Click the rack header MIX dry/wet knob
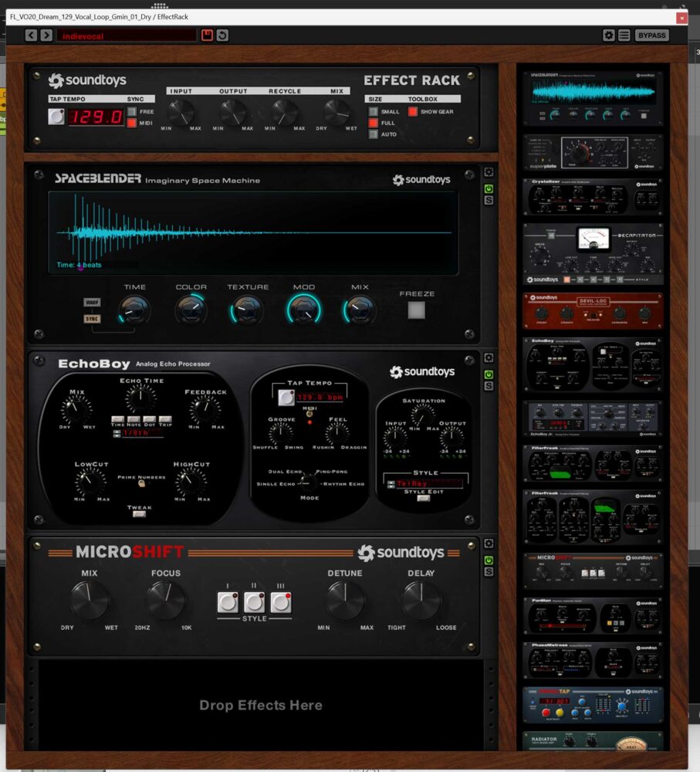This screenshot has height=772, width=700. coord(336,113)
